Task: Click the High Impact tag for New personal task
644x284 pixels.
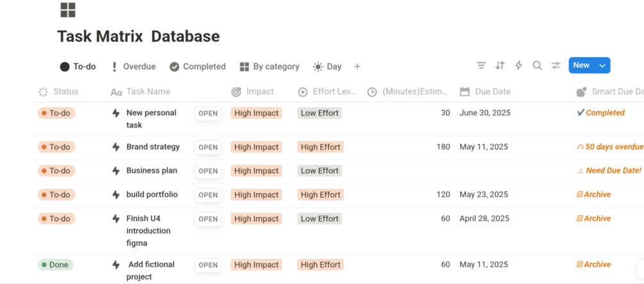Action: [x=256, y=113]
